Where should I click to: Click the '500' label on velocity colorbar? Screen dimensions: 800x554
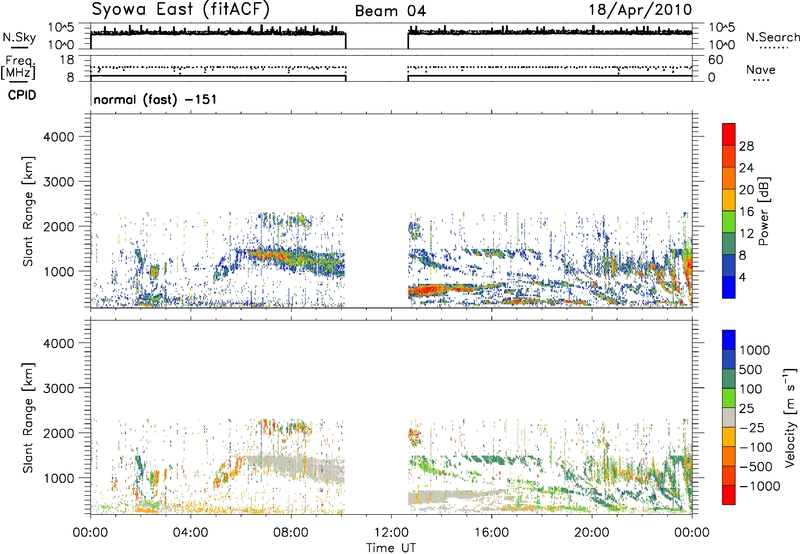click(x=751, y=369)
